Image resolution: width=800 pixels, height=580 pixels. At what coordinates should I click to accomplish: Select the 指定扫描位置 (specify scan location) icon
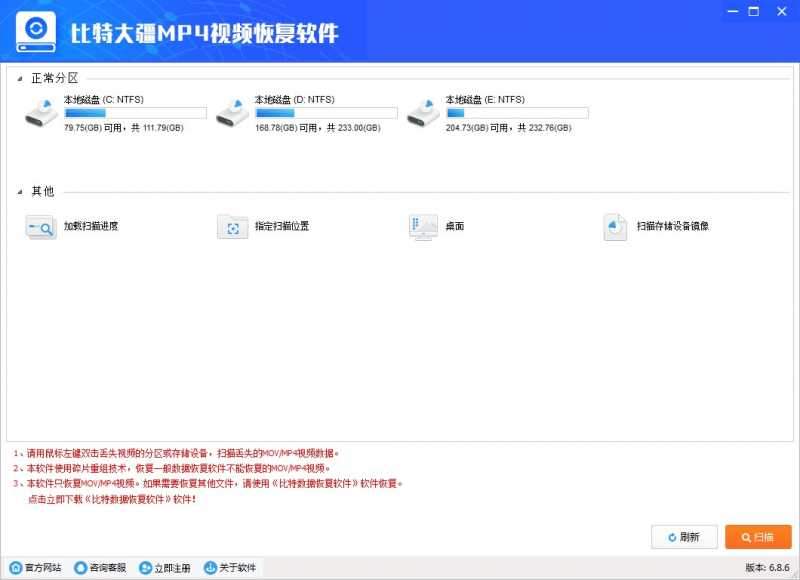click(231, 227)
